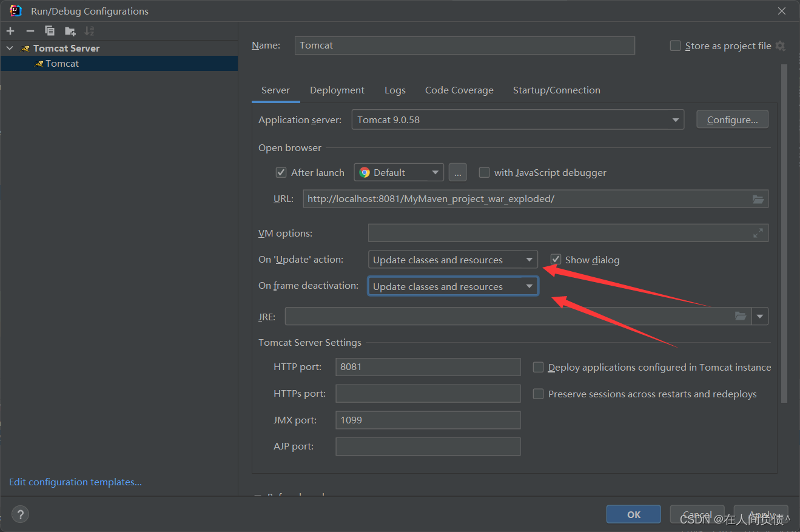The image size is (800, 532).
Task: Open the Application server dropdown
Action: coord(518,120)
